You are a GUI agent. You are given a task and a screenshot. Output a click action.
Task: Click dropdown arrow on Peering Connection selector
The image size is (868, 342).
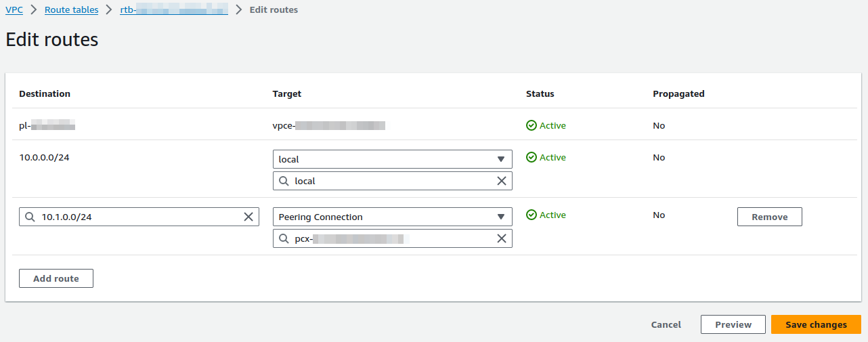501,217
